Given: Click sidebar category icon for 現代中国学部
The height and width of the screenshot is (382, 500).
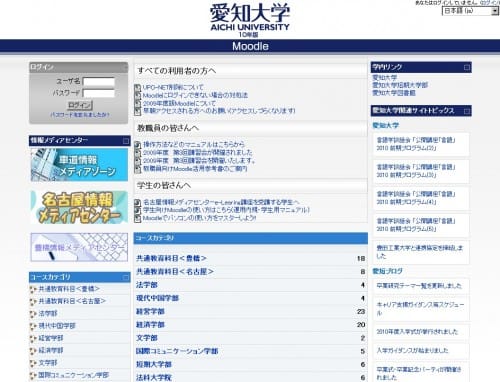Looking at the screenshot, I should click(33, 326).
